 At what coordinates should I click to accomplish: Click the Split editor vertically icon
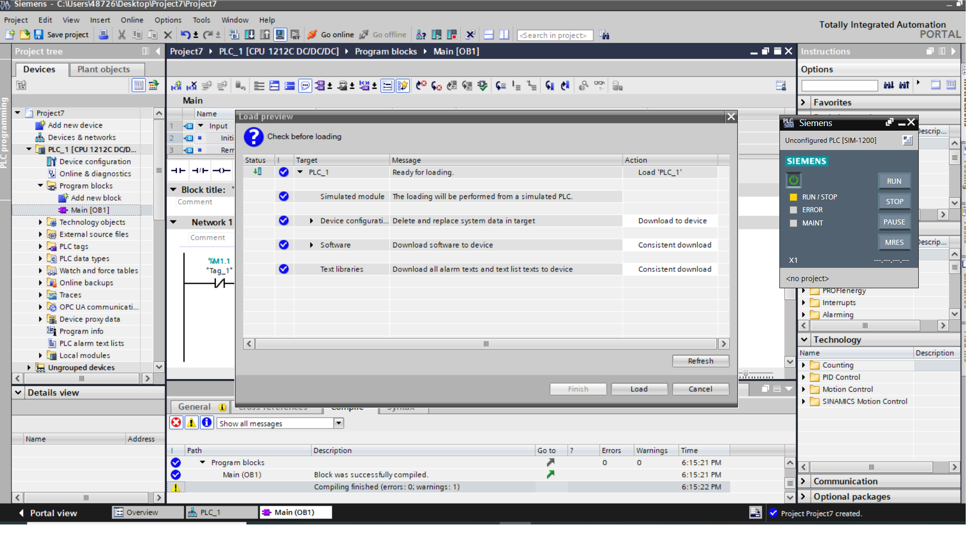(x=504, y=35)
